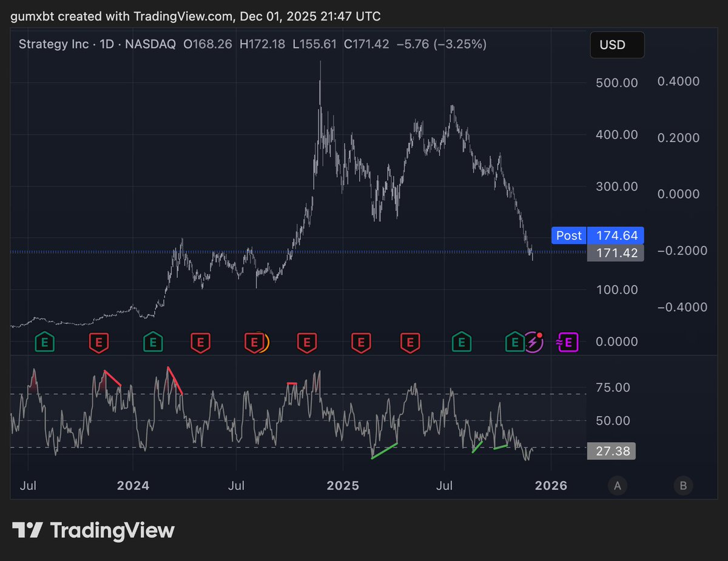Click the first green earnings E marker
728x561 pixels.
44,342
